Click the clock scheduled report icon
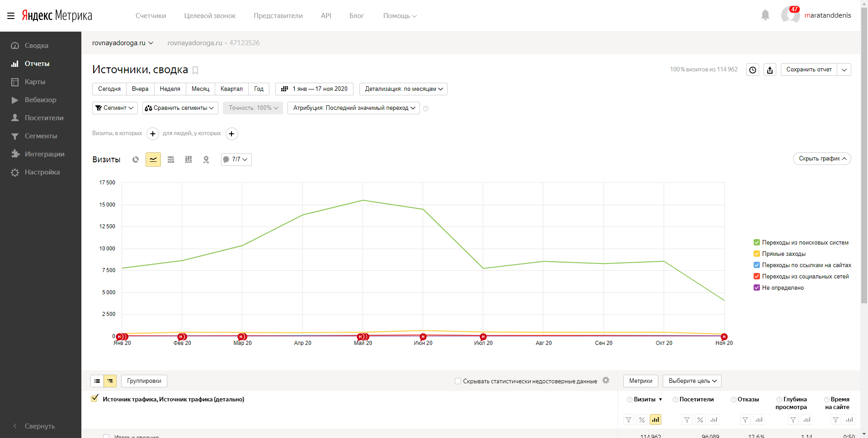This screenshot has width=868, height=438. click(753, 70)
